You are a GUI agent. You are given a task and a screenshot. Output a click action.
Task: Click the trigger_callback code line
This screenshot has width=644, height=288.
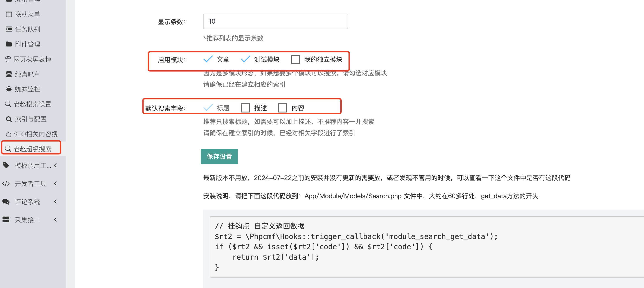tap(356, 237)
